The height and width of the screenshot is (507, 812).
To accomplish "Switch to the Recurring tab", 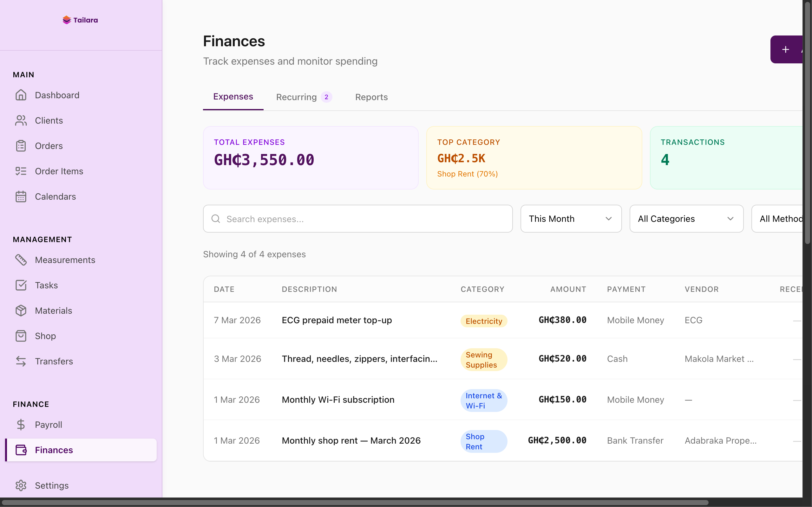I will [x=297, y=97].
